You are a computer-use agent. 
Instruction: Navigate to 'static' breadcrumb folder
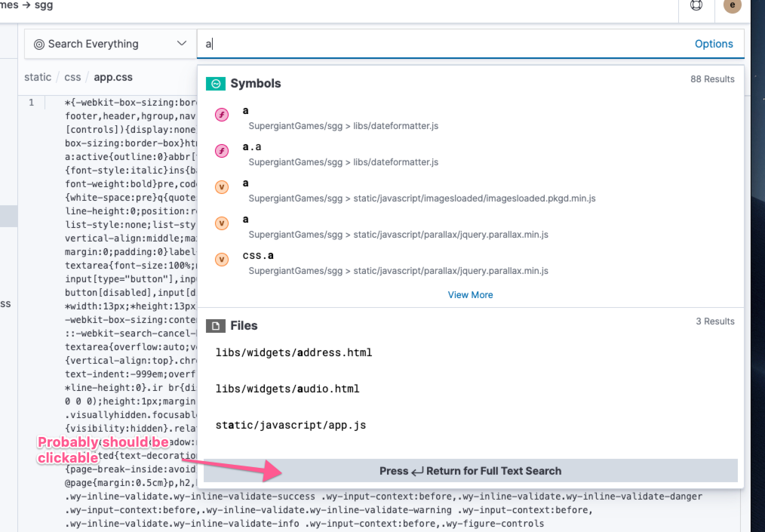click(38, 77)
